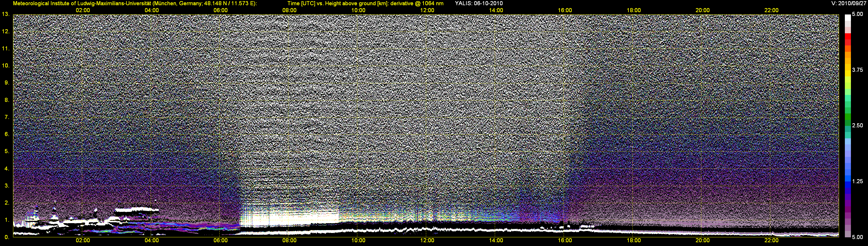The image size is (868, 246).
Task: Click the 20:00 label on the bottom time axis
Action: [703, 241]
